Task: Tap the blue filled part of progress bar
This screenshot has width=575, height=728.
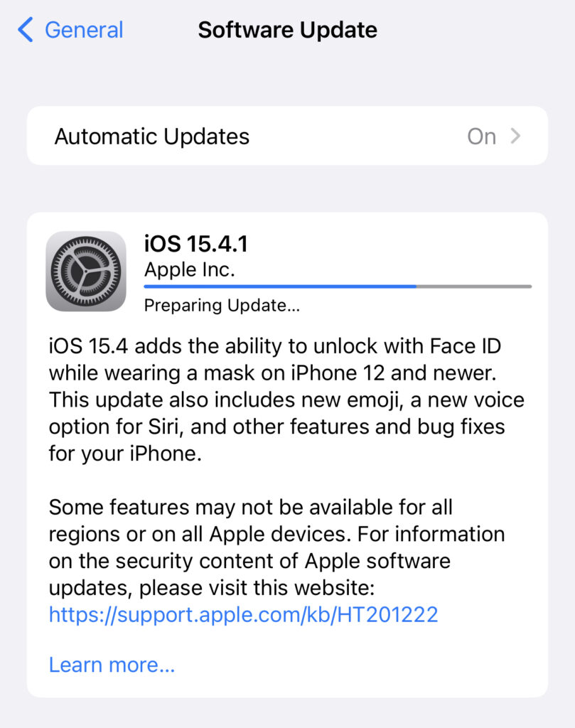Action: 280,287
